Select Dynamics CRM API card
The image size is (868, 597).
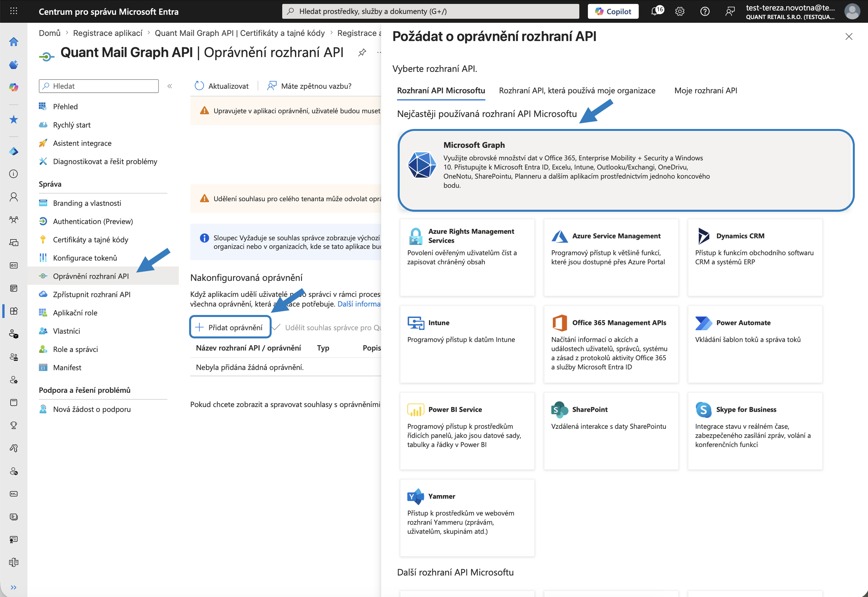pyautogui.click(x=755, y=257)
